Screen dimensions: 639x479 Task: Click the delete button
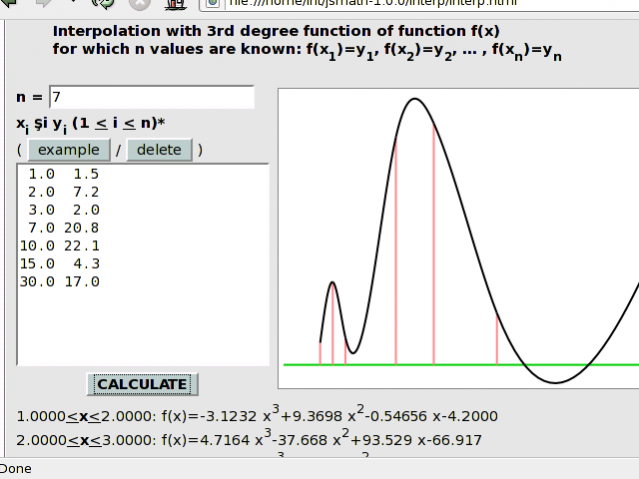coord(159,150)
